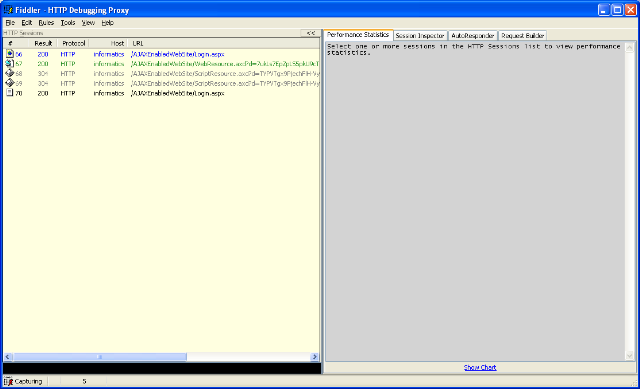
Task: Switch to the Performance Statistics tab
Action: (x=358, y=35)
